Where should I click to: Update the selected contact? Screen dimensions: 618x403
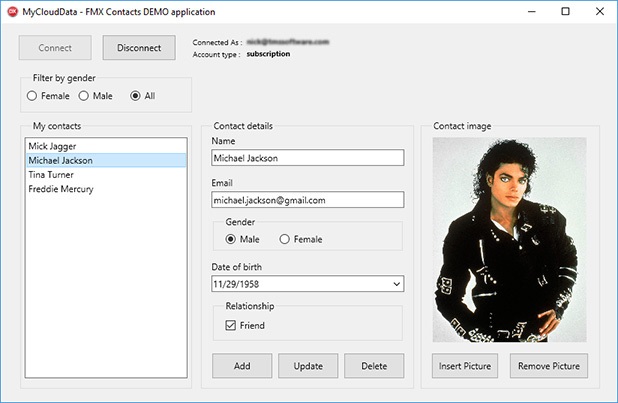coord(308,366)
